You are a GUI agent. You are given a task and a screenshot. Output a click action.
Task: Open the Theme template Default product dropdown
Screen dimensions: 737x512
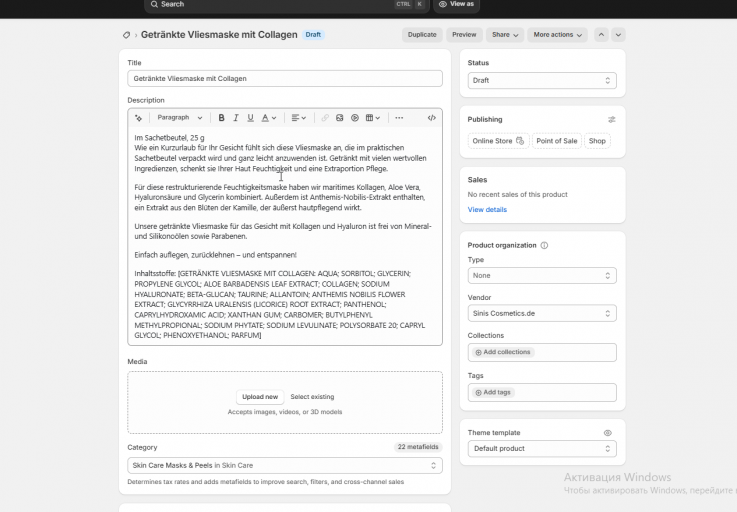pos(542,449)
